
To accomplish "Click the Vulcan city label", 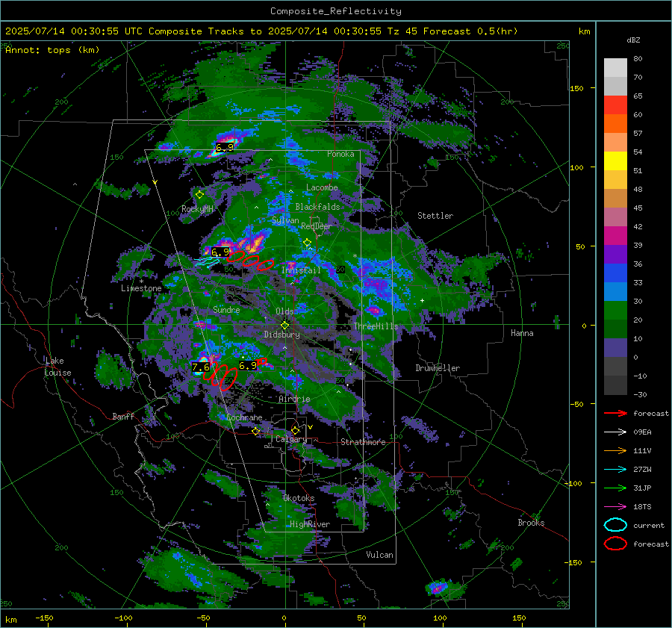I will (379, 555).
